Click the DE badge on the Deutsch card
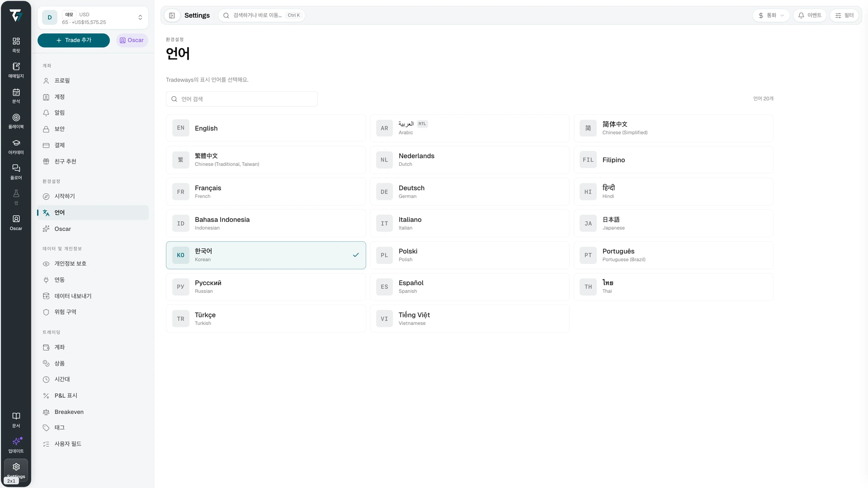 click(x=384, y=192)
